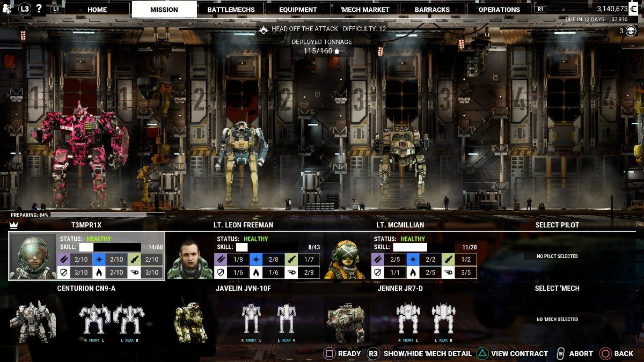Click the Jenner JR7-D 'Mech thumbnail

point(347,321)
